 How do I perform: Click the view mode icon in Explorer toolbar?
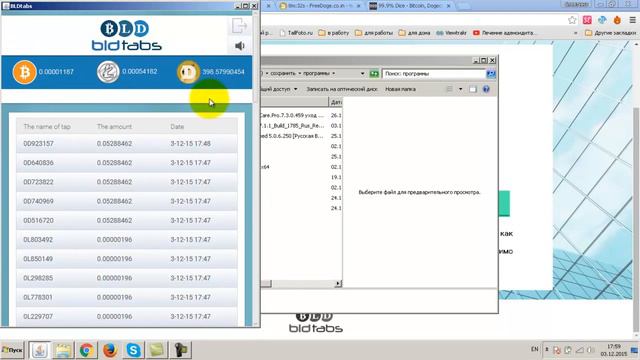(449, 89)
